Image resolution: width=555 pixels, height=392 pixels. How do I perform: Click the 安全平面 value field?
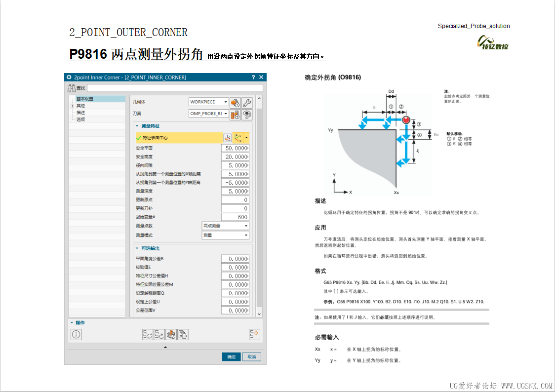[x=235, y=148]
